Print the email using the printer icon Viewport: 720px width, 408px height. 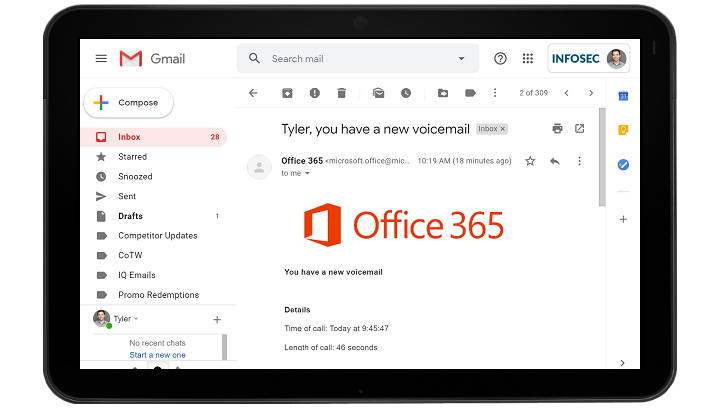[557, 128]
